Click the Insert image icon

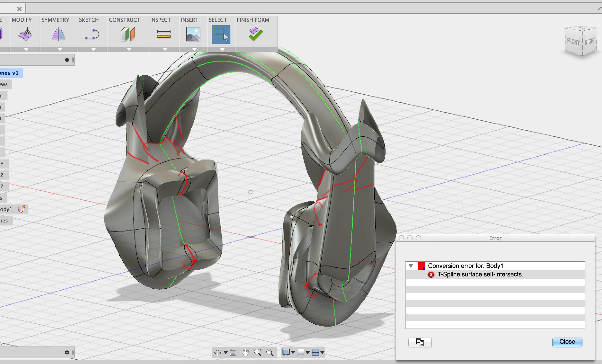click(193, 34)
